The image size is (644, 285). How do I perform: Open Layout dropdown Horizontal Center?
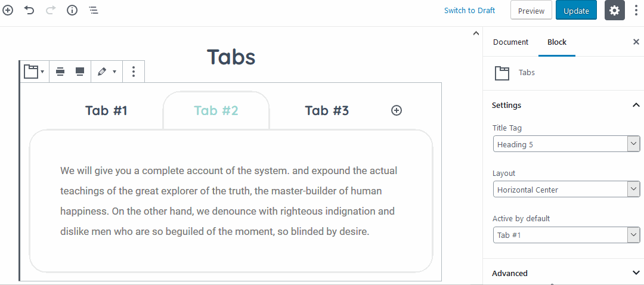coord(566,190)
